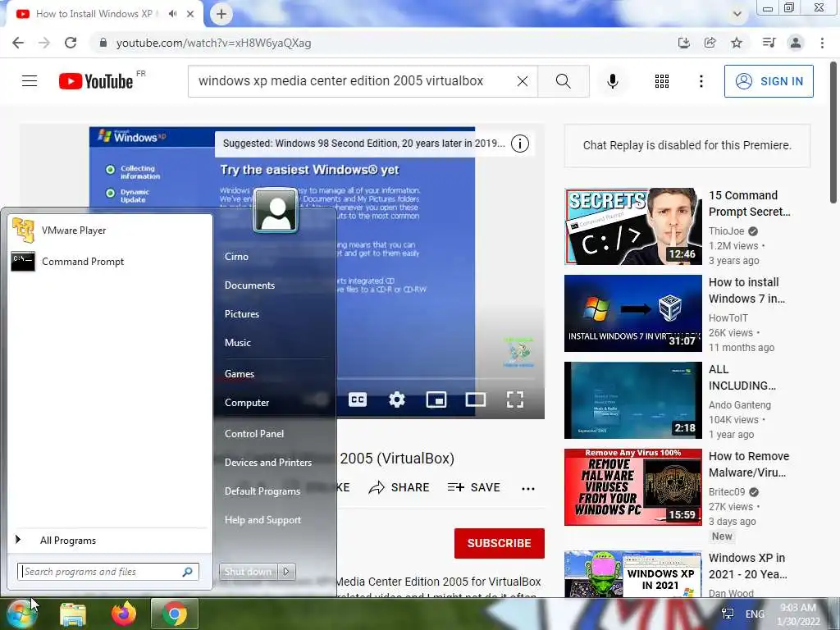Open the browser media control icon
The width and height of the screenshot is (840, 630).
(x=769, y=43)
